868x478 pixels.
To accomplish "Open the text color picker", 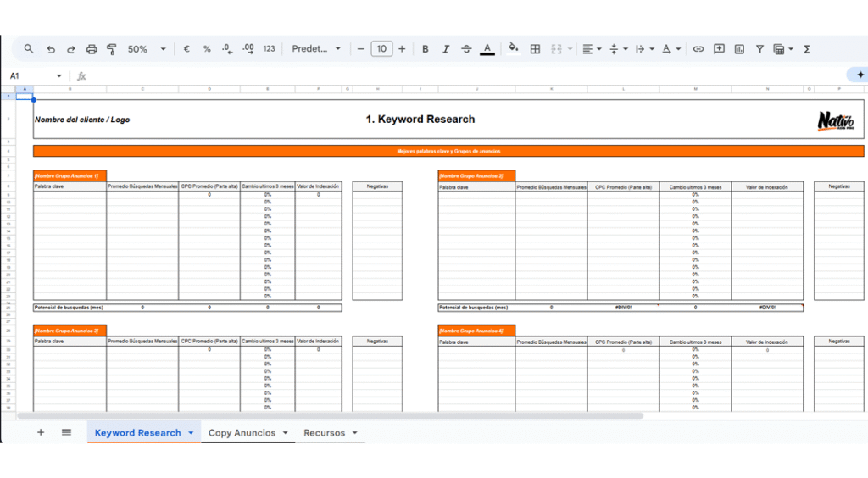I will point(487,49).
